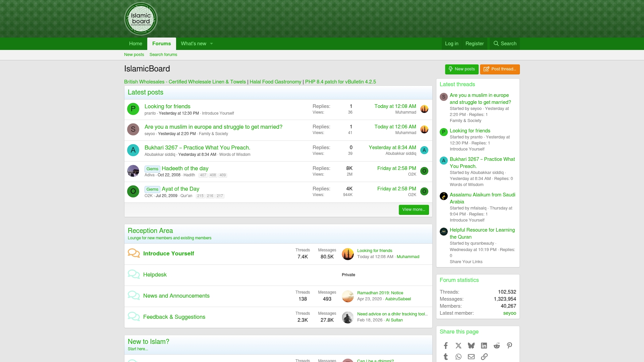Open Ayat of the Day thread
Screen dimensions: 644x362
coord(180,189)
